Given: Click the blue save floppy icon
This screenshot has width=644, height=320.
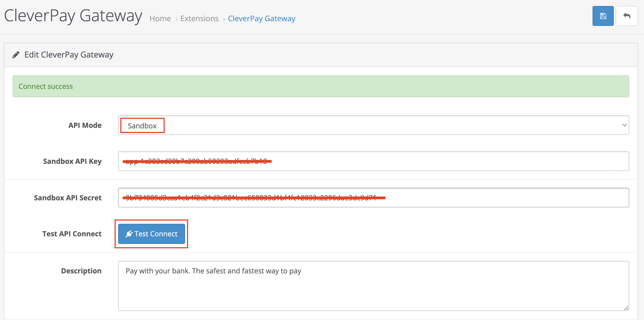Looking at the screenshot, I should tap(603, 16).
